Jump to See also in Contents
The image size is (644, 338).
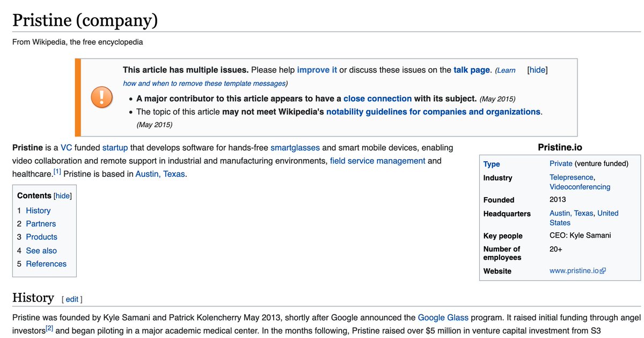[x=41, y=250]
